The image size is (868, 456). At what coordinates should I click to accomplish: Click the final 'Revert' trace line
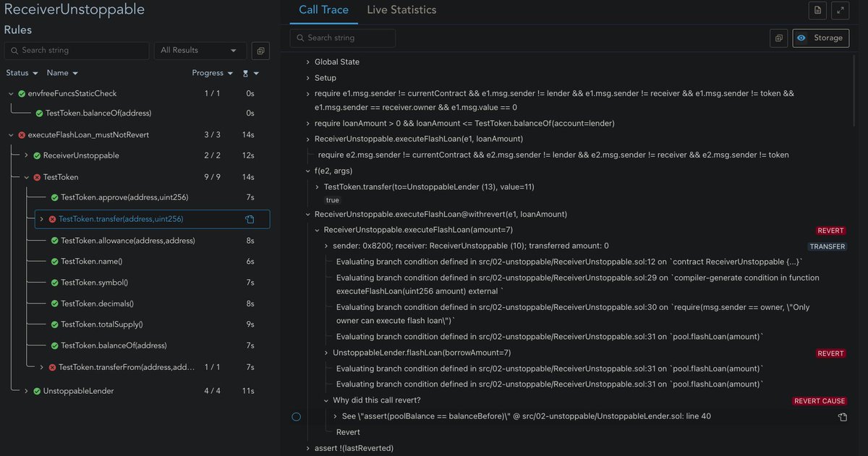(x=348, y=432)
